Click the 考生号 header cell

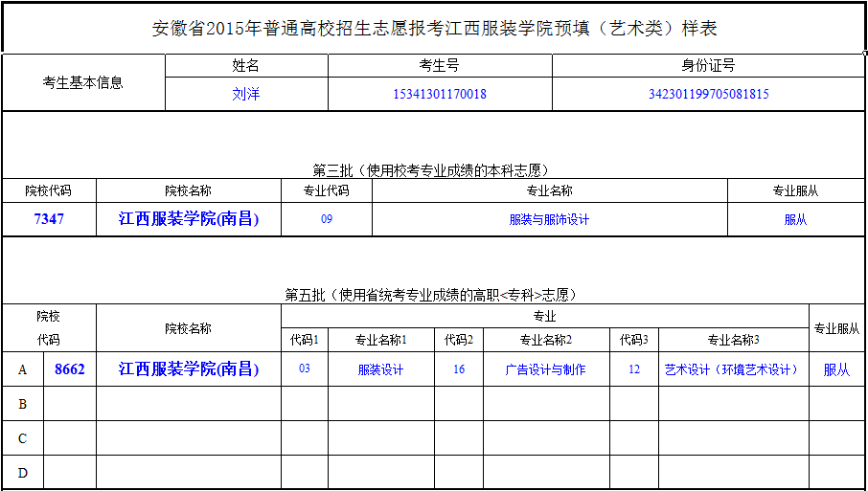click(x=440, y=66)
